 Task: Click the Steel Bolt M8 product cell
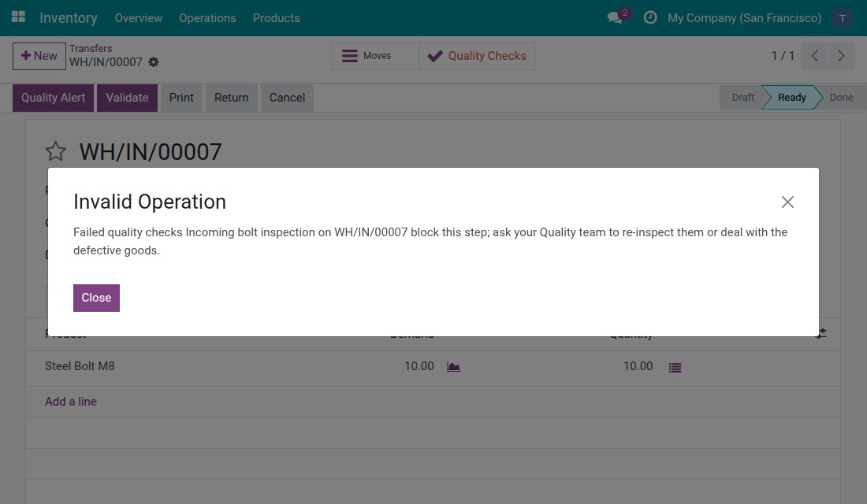[80, 366]
